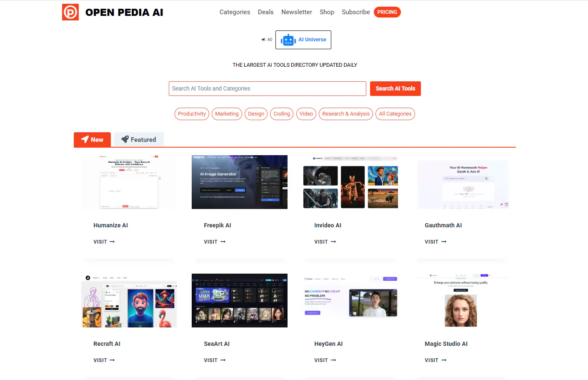Browse All Categories pill
588x380 pixels.
point(395,114)
